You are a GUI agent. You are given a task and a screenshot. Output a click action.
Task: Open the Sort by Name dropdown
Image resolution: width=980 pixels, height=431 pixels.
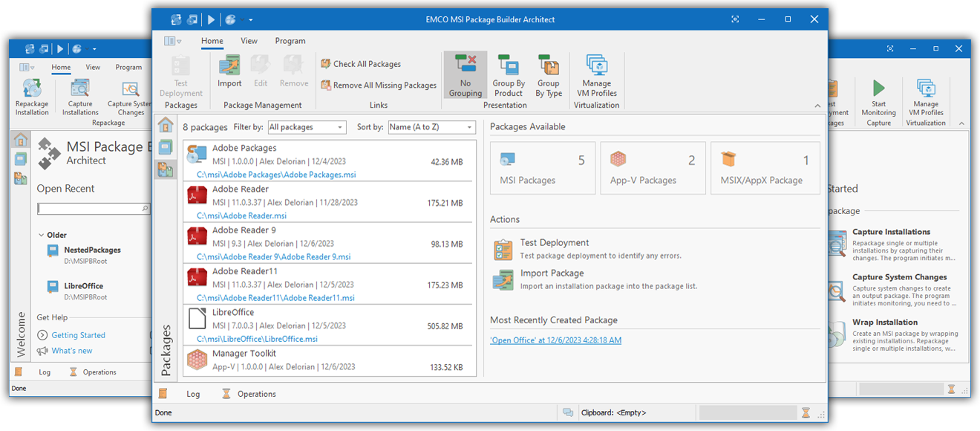(x=431, y=127)
